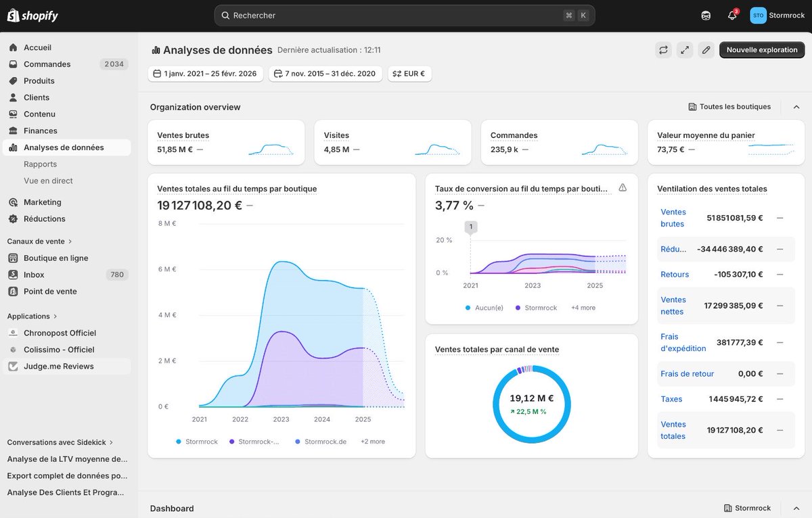Open comparison range 7 nov. 2015 – 31 déc. 2020

pyautogui.click(x=325, y=74)
